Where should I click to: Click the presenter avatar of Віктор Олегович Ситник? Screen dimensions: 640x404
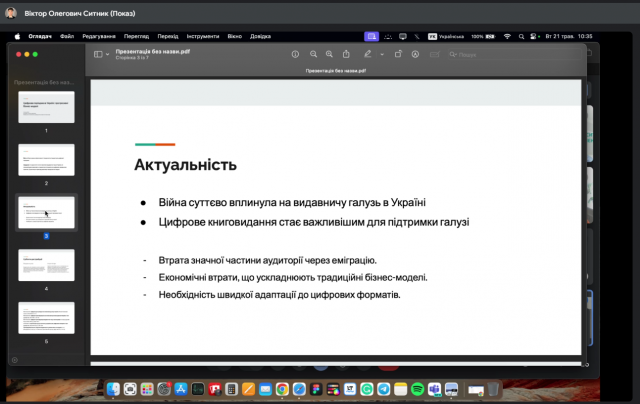(11, 13)
